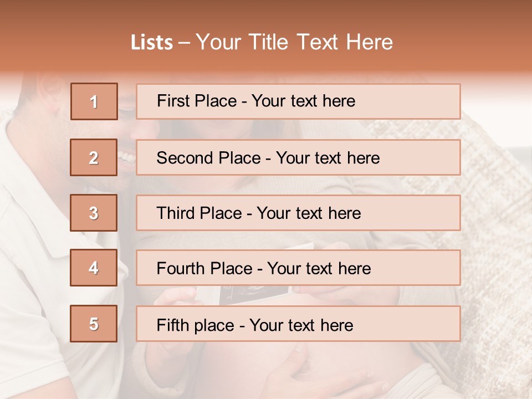
Task: Select the "Your Title Text Here" heading
Action: point(294,42)
